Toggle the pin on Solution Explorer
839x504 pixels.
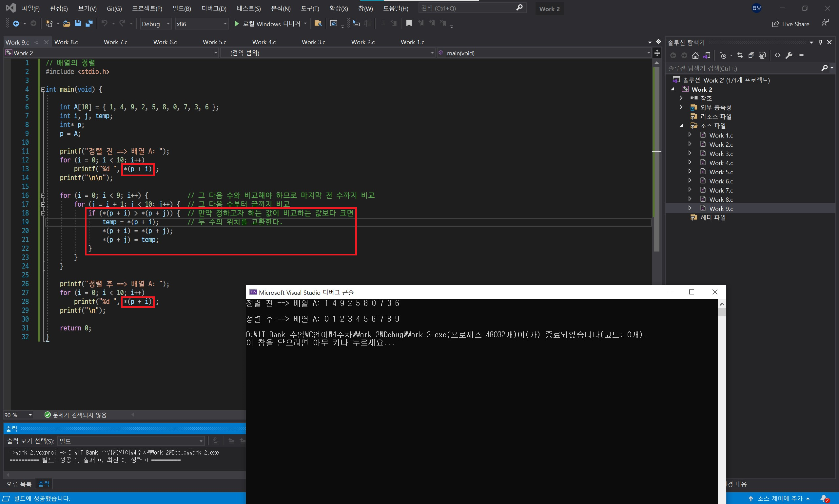820,43
